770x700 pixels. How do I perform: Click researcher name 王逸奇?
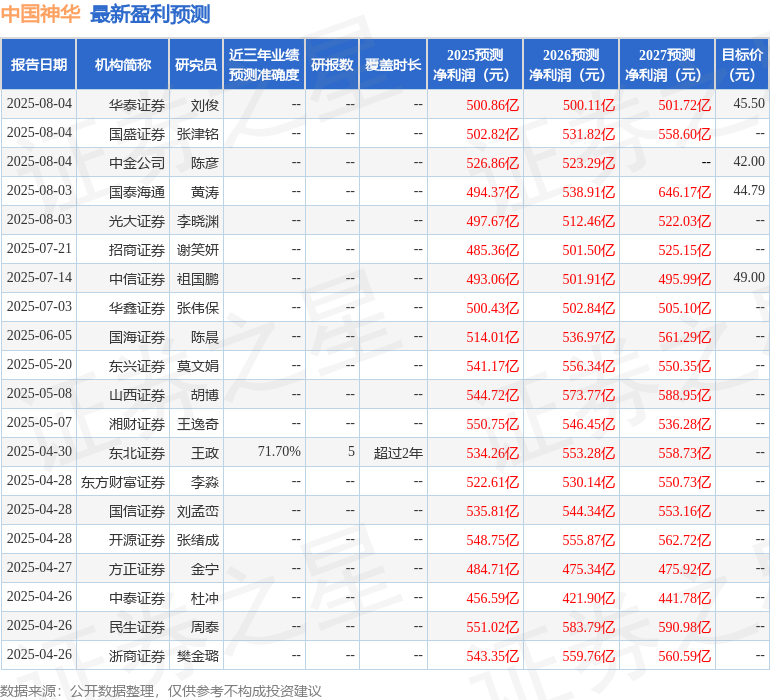pyautogui.click(x=198, y=424)
